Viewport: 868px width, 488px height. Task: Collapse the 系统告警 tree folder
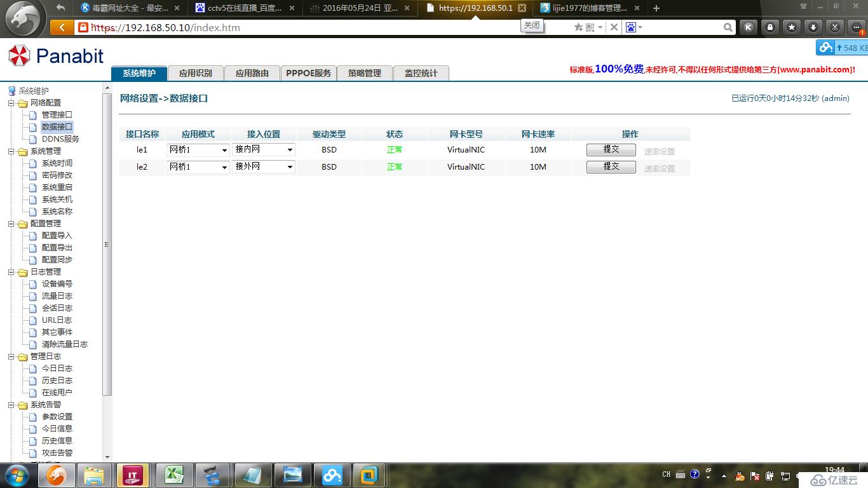click(11, 405)
